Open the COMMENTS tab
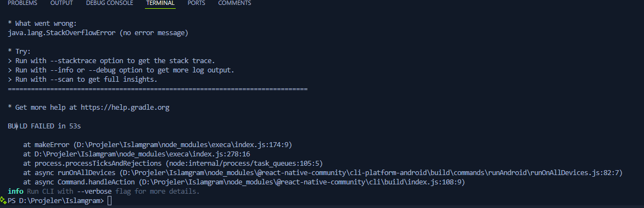 [x=234, y=3]
